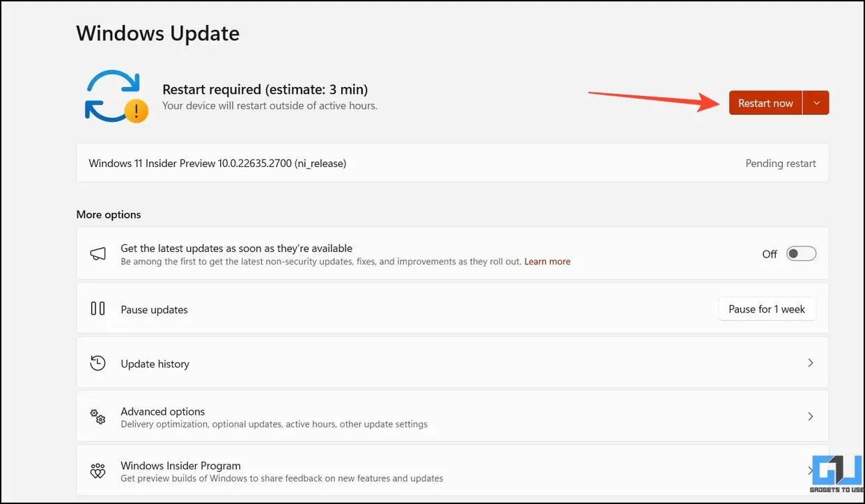
Task: Open the Learn more link
Action: [547, 262]
